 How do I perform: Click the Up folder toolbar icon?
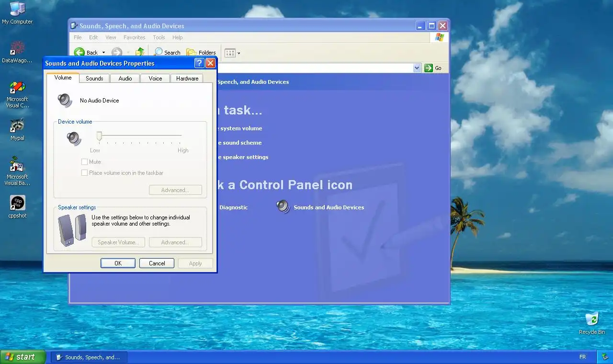[140, 52]
